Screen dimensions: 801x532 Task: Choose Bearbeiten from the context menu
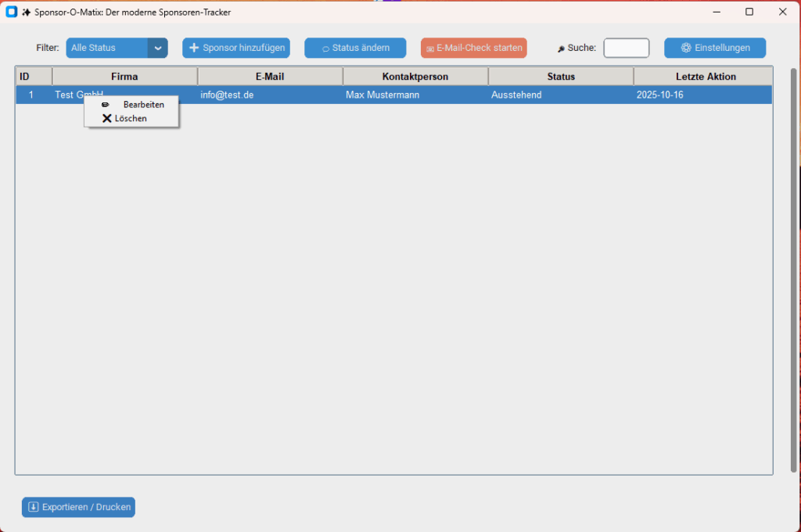tap(143, 105)
